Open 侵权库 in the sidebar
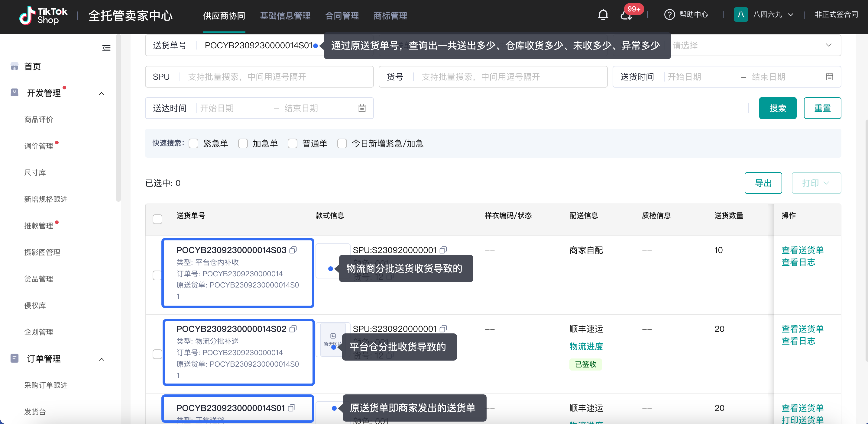The height and width of the screenshot is (424, 868). (35, 305)
